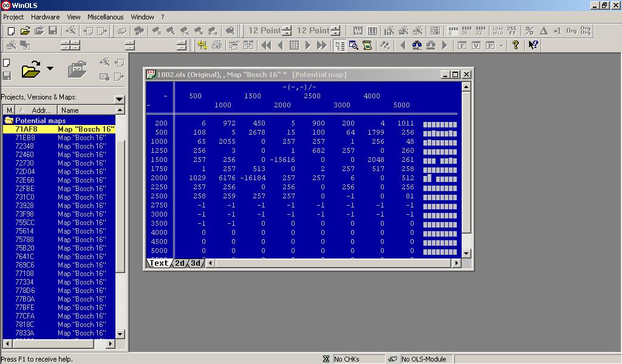Switch to the 2d tab
Image resolution: width=622 pixels, height=364 pixels.
pos(180,263)
